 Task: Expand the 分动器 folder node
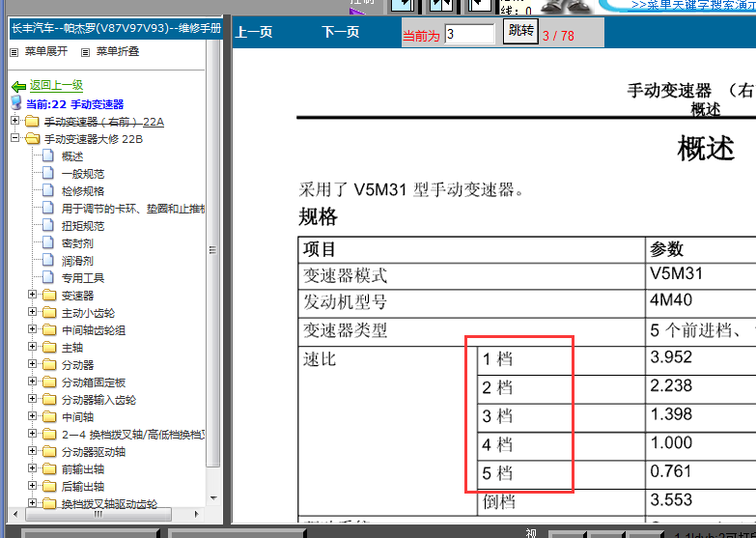[32, 363]
